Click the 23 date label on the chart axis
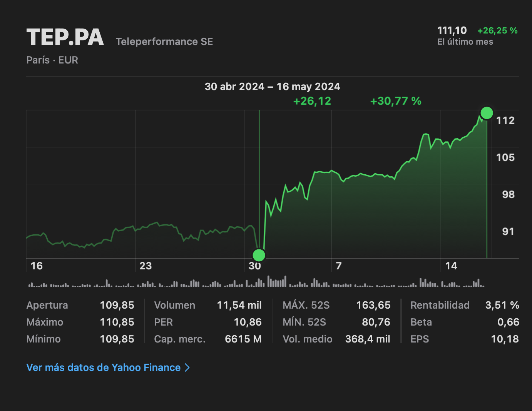The height and width of the screenshot is (411, 532). (146, 266)
